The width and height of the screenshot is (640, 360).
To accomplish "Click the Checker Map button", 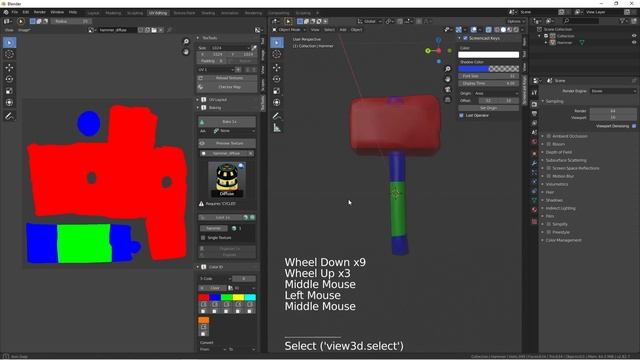I will pos(227,87).
